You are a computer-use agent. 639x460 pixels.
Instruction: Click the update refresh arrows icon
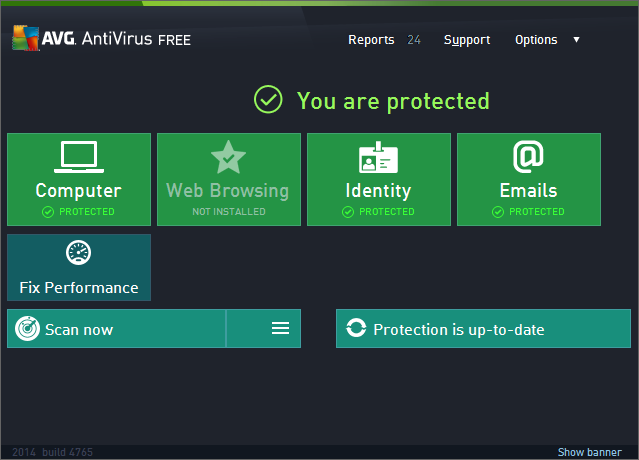pyautogui.click(x=356, y=328)
